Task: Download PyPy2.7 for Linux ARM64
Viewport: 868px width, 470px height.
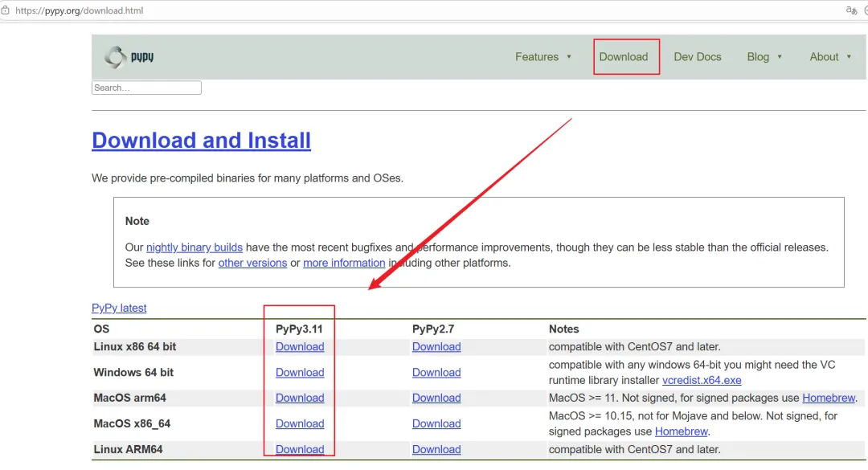Action: [436, 450]
